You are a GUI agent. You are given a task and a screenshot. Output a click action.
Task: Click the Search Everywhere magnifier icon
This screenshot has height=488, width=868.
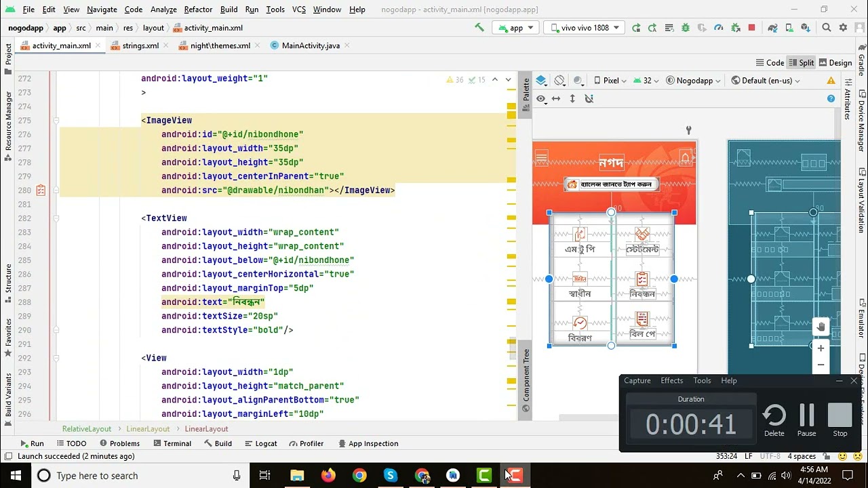click(x=827, y=28)
